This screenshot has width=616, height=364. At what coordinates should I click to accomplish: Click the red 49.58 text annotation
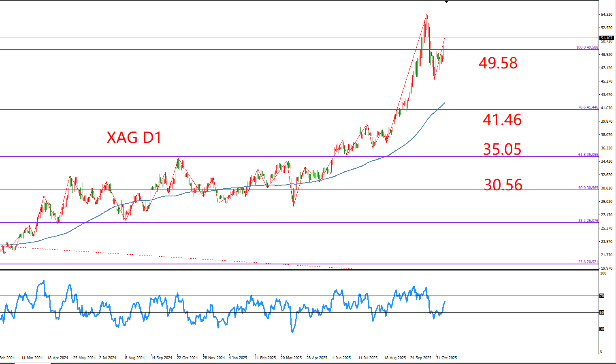[x=498, y=63]
